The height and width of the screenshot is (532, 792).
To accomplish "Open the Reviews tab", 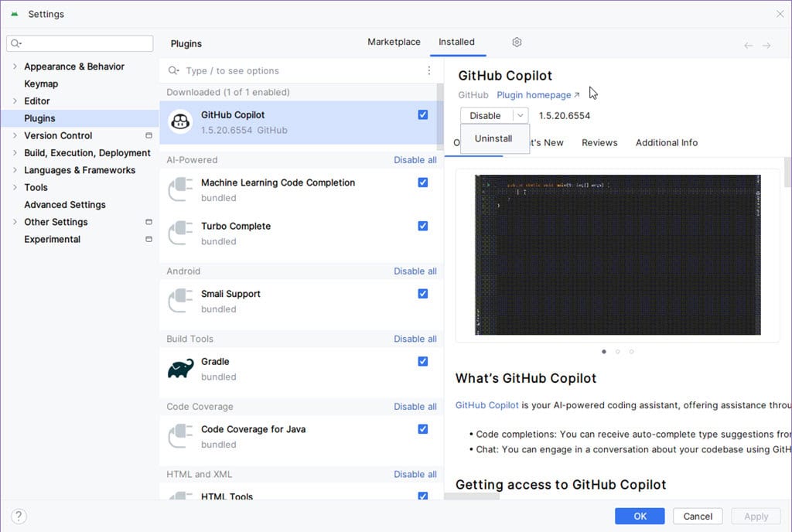I will pos(599,143).
